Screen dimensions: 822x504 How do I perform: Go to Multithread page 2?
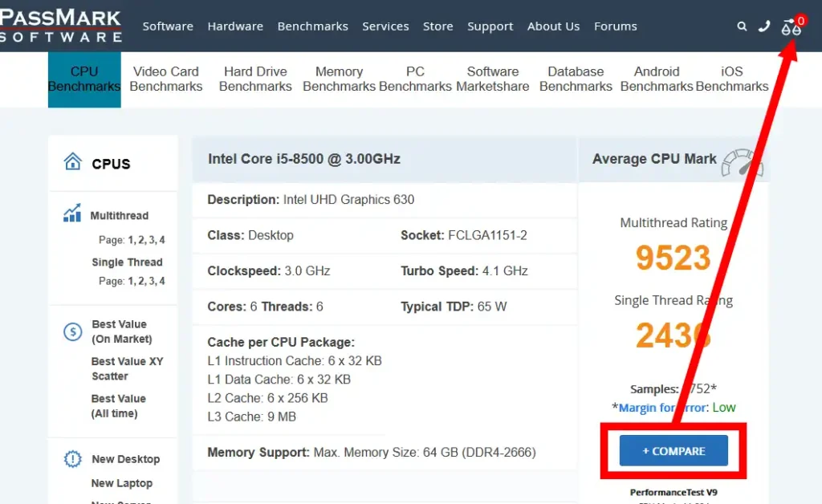(x=140, y=240)
